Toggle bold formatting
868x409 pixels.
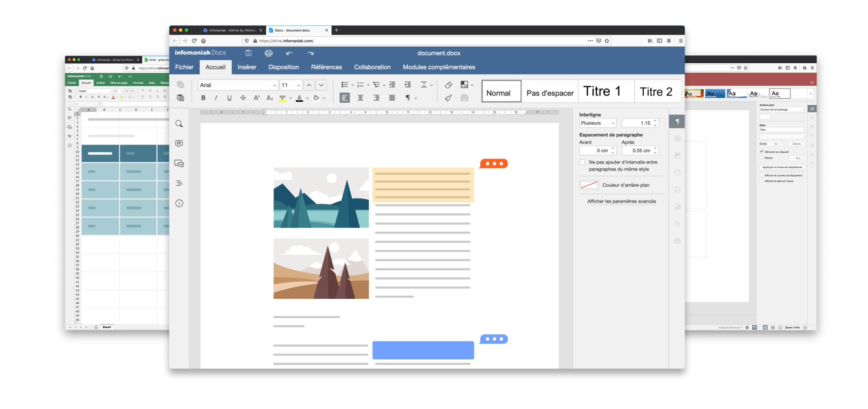tap(203, 98)
